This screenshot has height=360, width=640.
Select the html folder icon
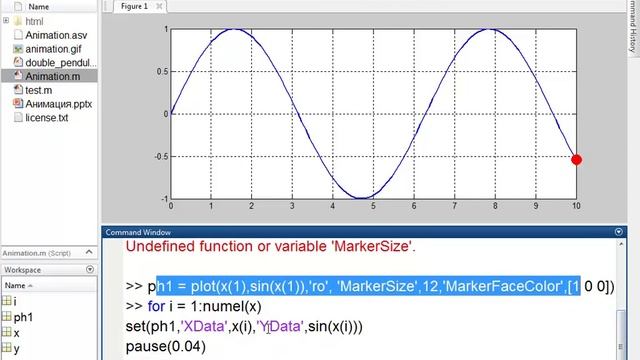[18, 21]
